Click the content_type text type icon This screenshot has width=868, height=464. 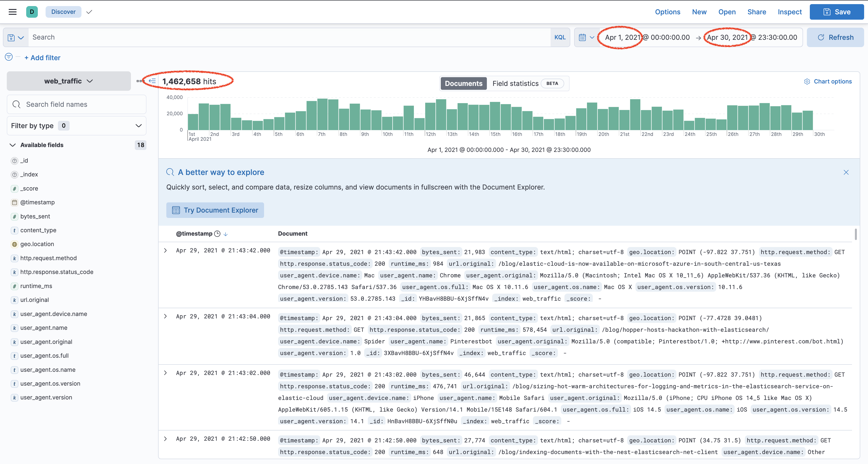click(15, 231)
